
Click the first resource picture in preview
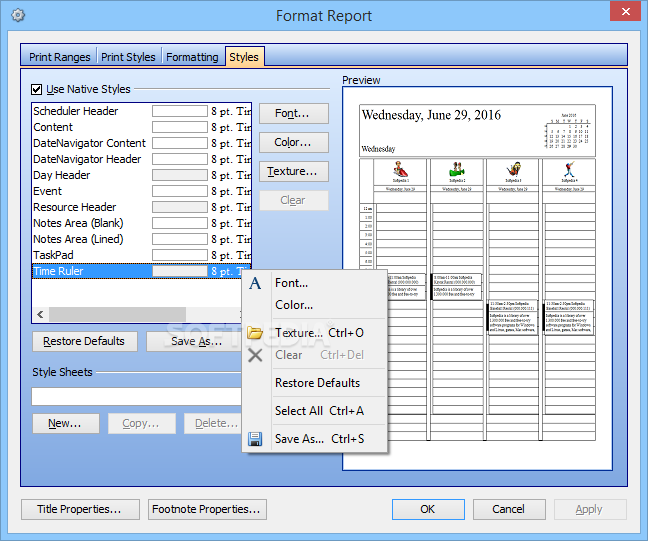pyautogui.click(x=400, y=169)
